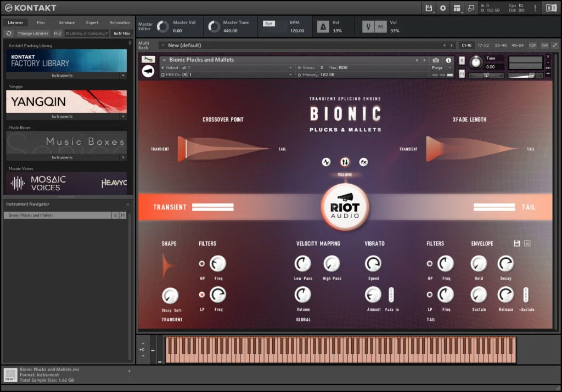
Task: Switch to the Files tab
Action: point(41,22)
